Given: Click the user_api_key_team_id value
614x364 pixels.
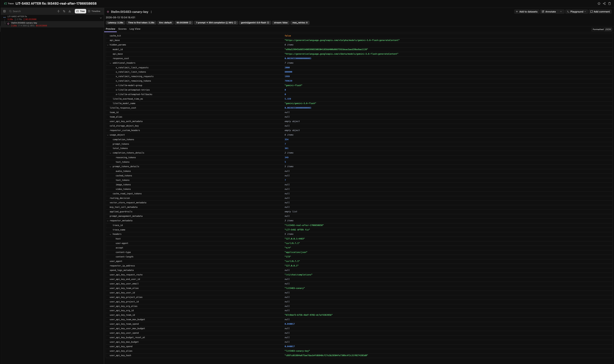Looking at the screenshot, I should click(x=308, y=315).
